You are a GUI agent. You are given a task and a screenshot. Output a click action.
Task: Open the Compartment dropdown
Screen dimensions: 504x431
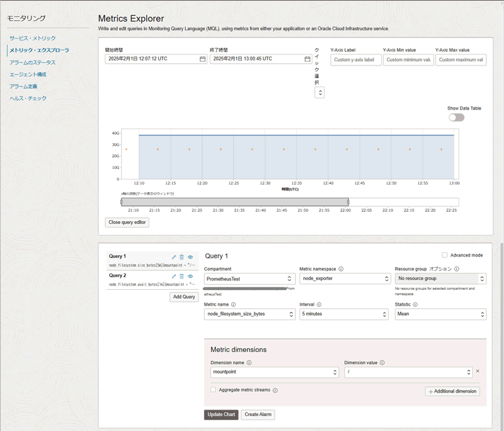(249, 279)
